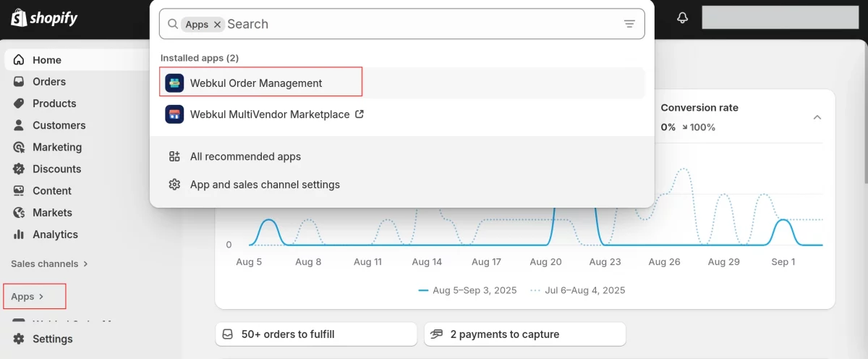Click the Shopify logo icon
Image resolution: width=868 pixels, height=359 pixels.
(x=19, y=17)
